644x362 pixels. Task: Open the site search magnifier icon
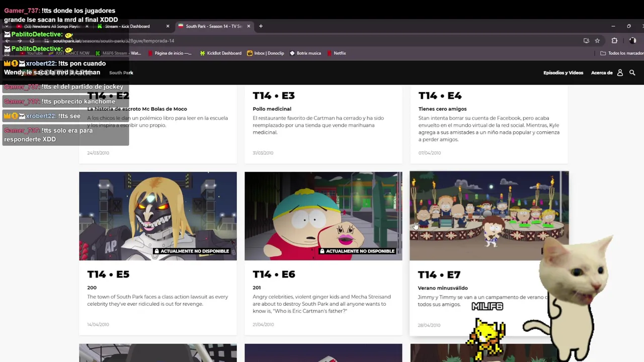pyautogui.click(x=632, y=73)
